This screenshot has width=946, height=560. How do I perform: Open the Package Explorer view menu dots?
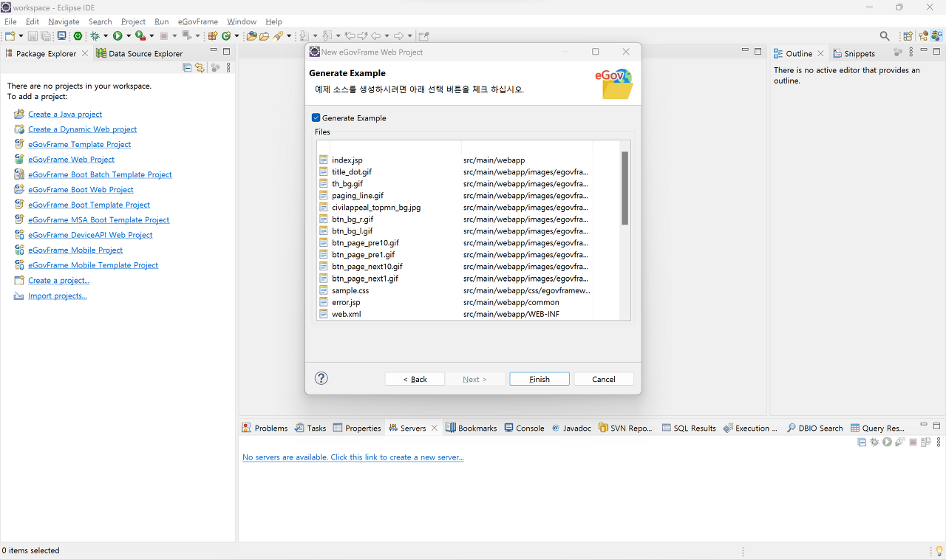[228, 68]
